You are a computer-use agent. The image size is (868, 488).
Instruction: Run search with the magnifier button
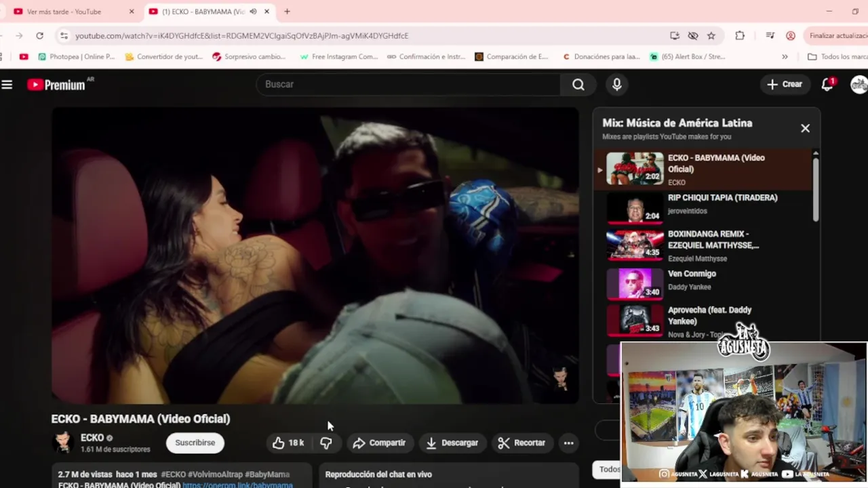578,84
